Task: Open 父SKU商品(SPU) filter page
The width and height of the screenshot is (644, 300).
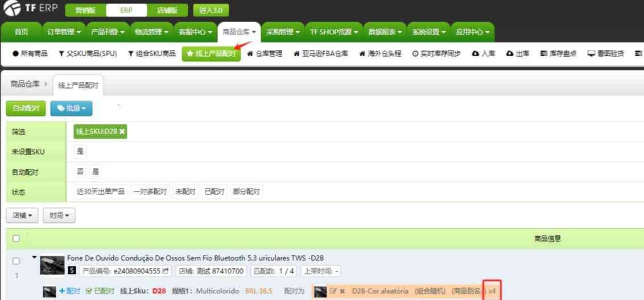Action: (88, 54)
